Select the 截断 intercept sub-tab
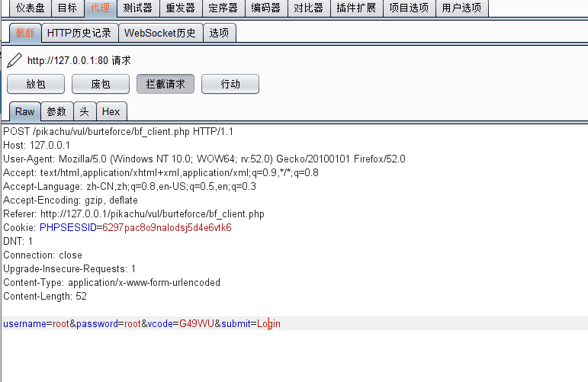This screenshot has width=588, height=382. (25, 33)
